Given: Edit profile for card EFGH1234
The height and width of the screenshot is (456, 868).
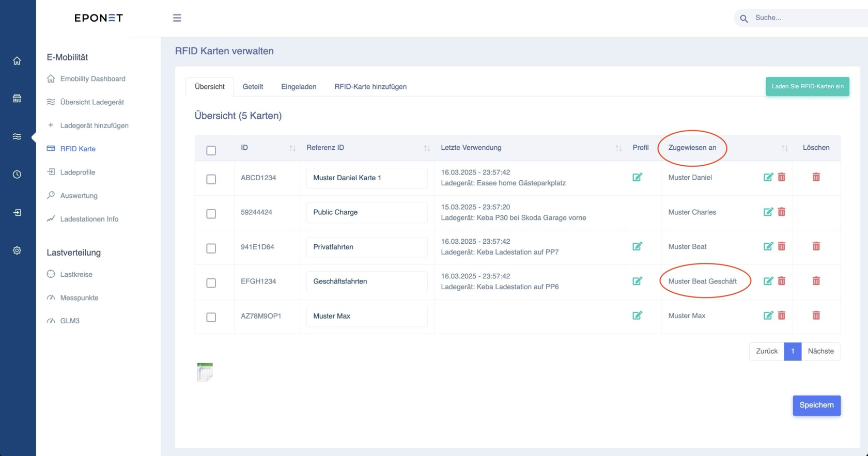Looking at the screenshot, I should coord(638,281).
